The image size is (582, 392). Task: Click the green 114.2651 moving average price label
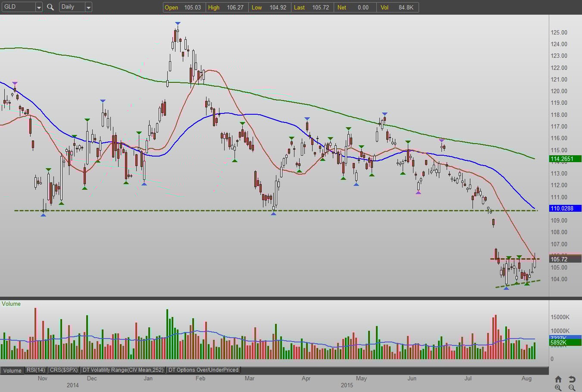point(565,159)
